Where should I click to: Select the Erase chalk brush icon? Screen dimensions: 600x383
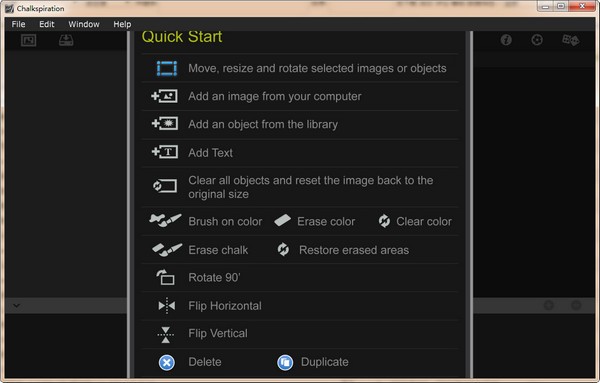pyautogui.click(x=166, y=249)
